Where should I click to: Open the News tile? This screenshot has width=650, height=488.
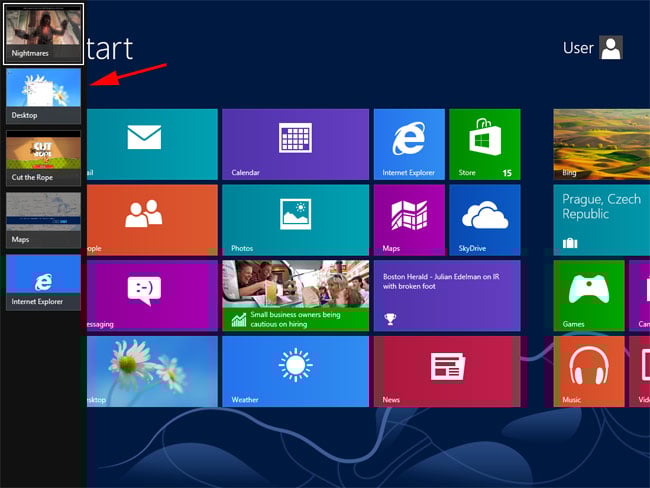447,371
